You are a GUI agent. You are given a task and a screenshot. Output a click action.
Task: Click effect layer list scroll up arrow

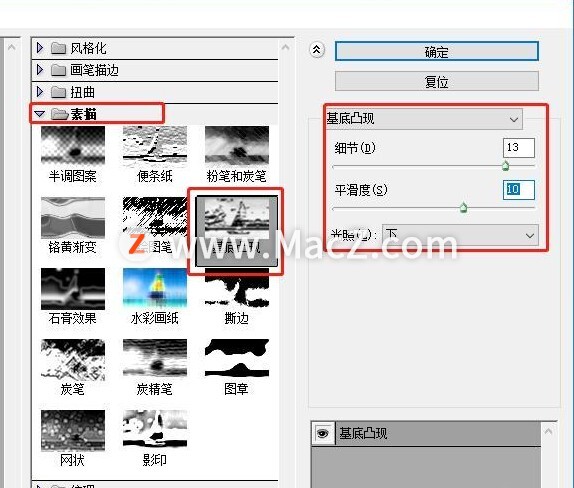click(548, 432)
